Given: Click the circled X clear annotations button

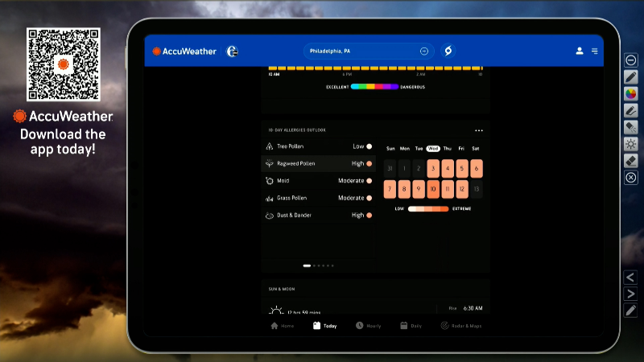Looking at the screenshot, I should pos(631,178).
